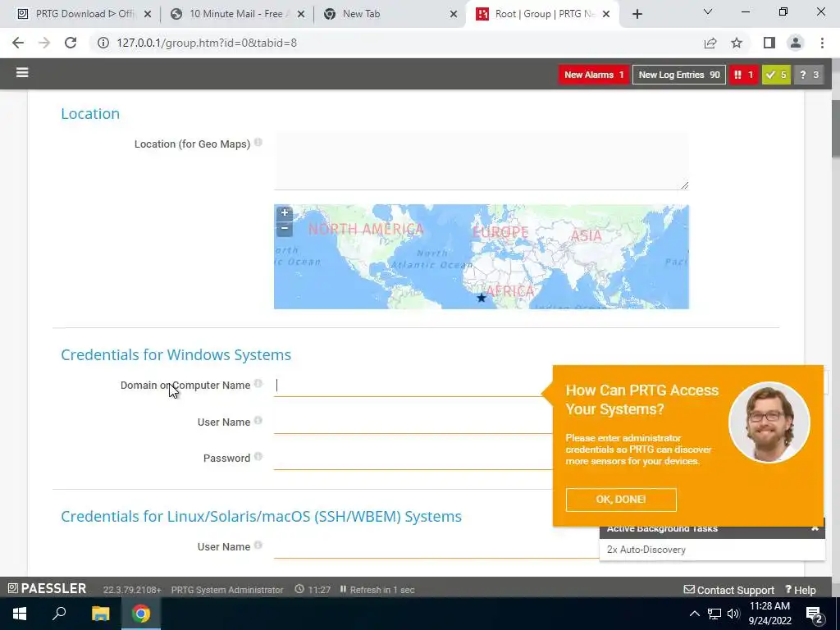Viewport: 840px width, 630px height.
Task: Open Windows taskbar search
Action: [59, 614]
